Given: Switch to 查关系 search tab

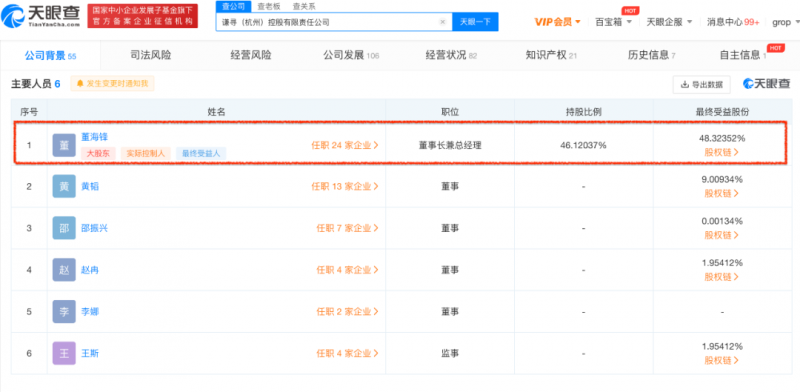Looking at the screenshot, I should coord(304,7).
